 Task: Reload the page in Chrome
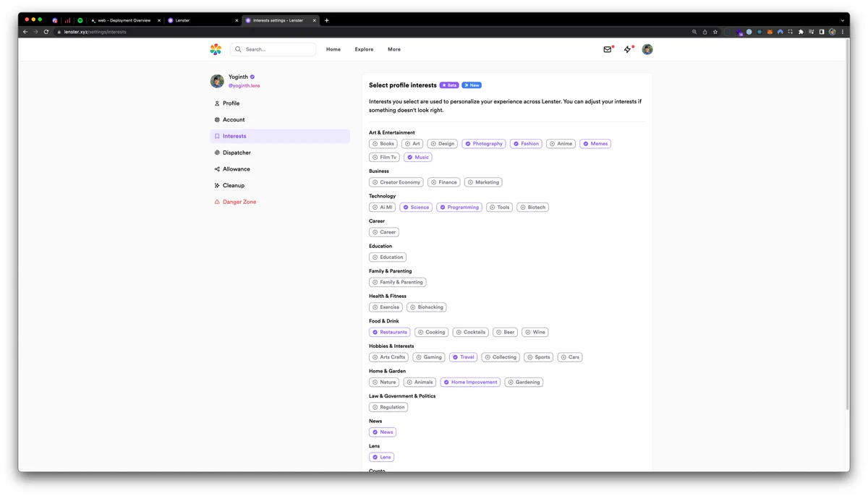click(x=46, y=32)
